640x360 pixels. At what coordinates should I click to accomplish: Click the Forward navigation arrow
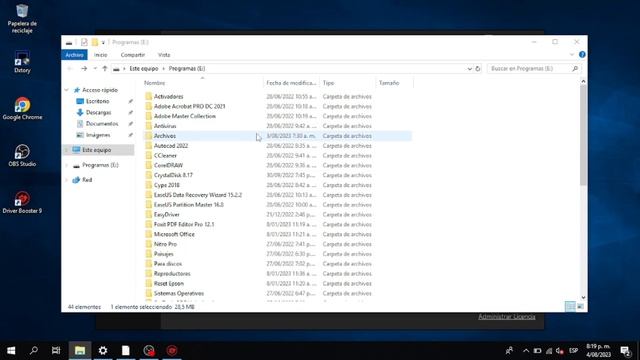coord(84,69)
